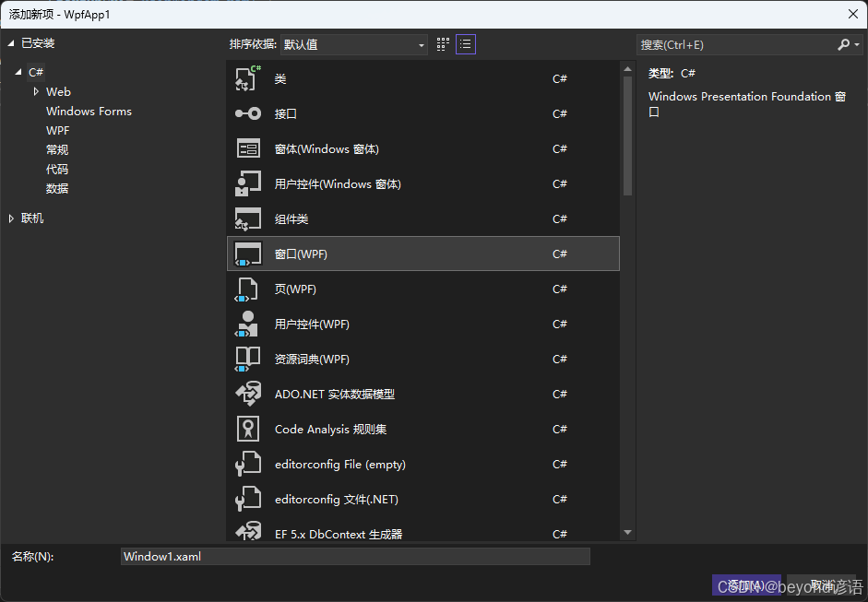This screenshot has height=602, width=868.
Task: Select the 组件类 component class icon
Action: click(247, 219)
